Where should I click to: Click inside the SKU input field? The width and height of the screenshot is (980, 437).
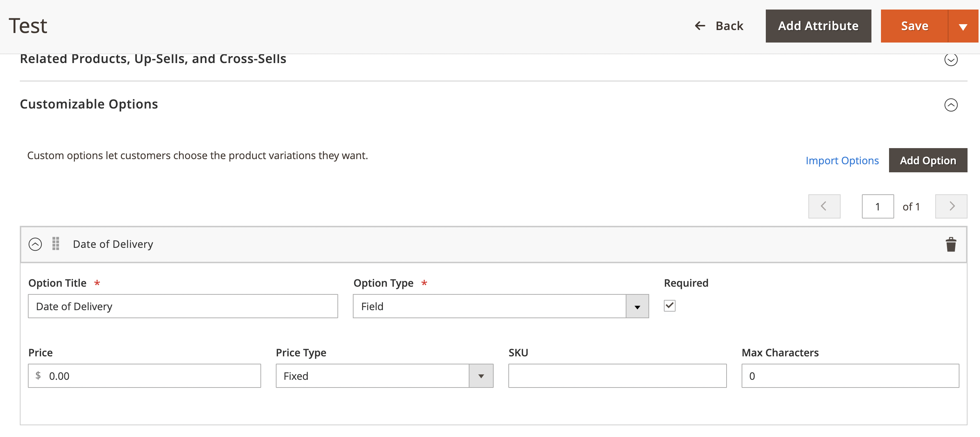coord(617,376)
